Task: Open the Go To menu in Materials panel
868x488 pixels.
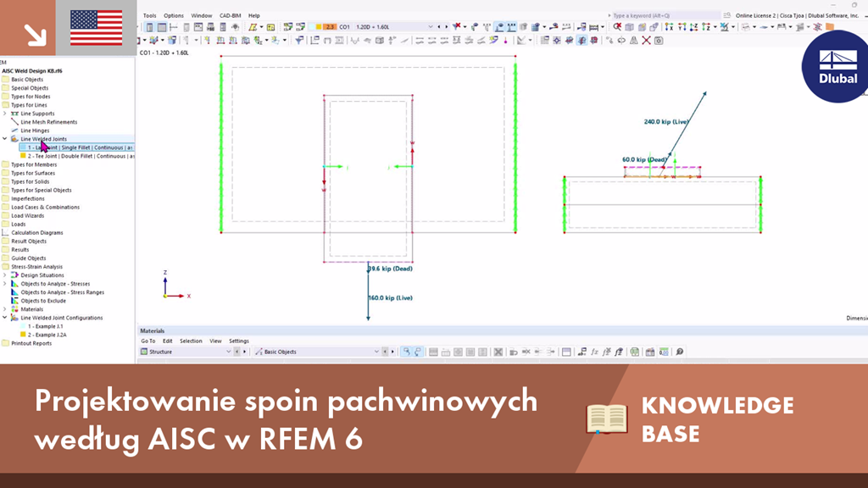Action: click(147, 341)
